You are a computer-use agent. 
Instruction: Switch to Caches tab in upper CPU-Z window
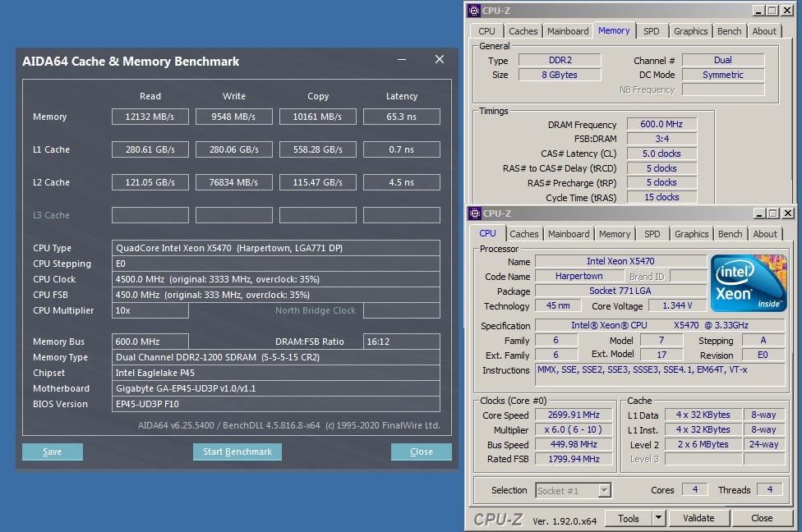point(523,31)
